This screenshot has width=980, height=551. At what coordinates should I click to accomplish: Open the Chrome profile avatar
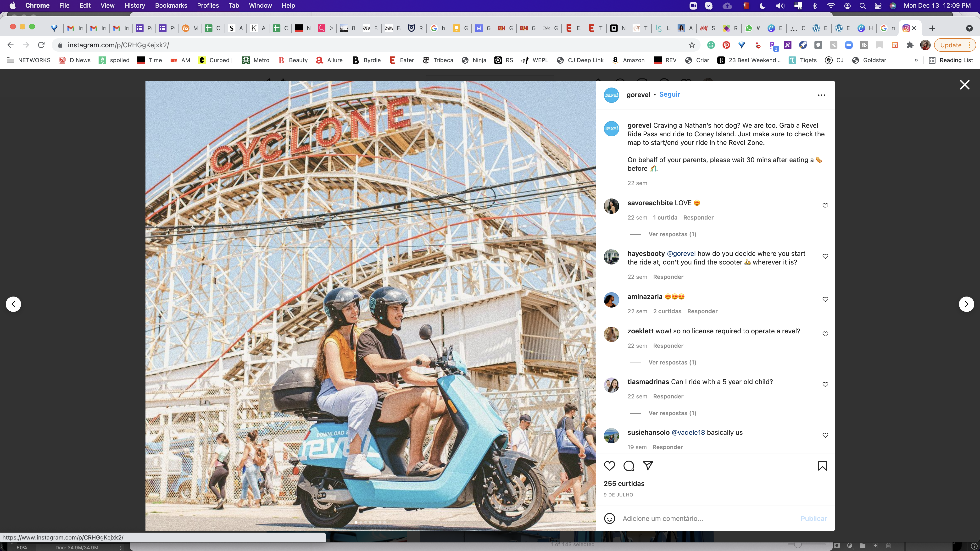tap(925, 45)
